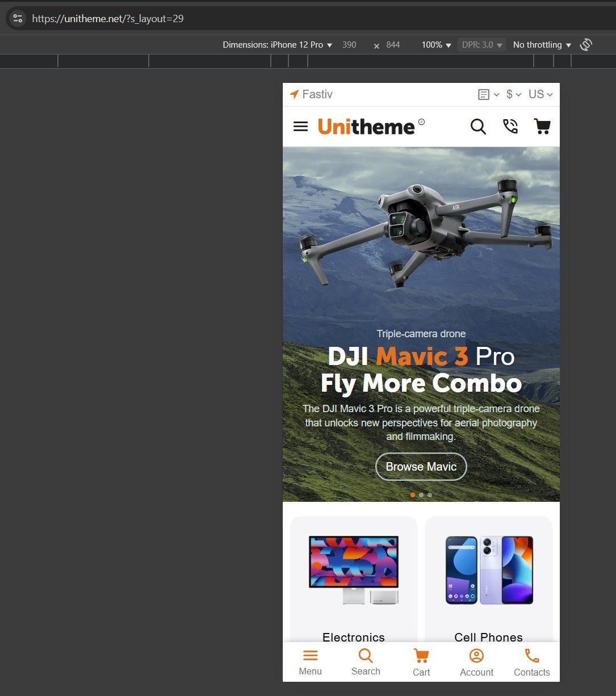
Task: Open the 100% zoom dropdown
Action: [436, 45]
